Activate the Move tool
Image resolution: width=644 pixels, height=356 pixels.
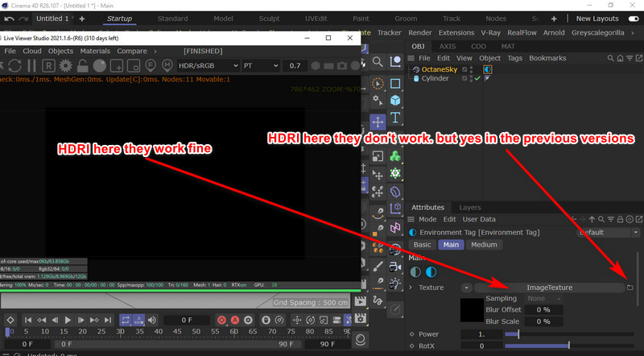(378, 122)
